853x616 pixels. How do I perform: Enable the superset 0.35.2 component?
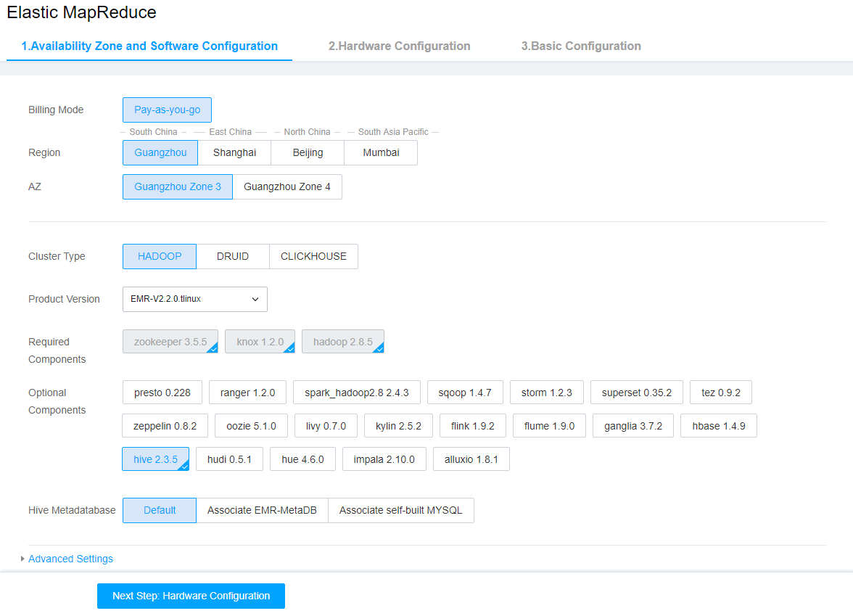637,393
